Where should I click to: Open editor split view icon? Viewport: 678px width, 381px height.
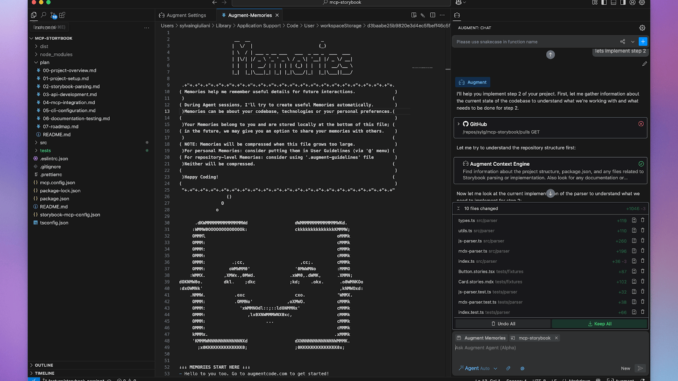[x=432, y=15]
